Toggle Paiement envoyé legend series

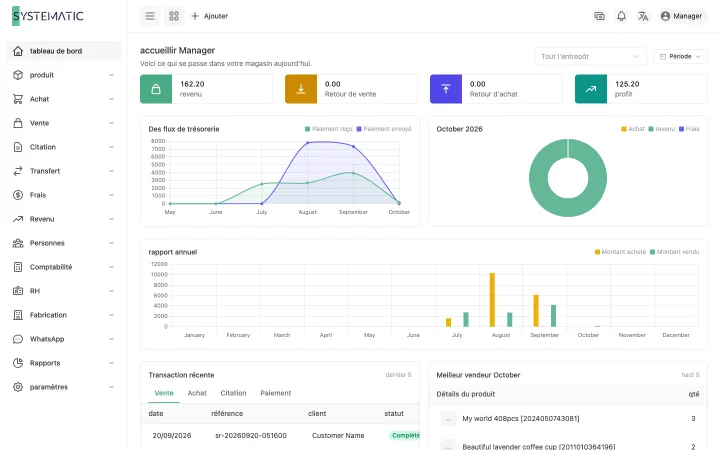tap(384, 129)
